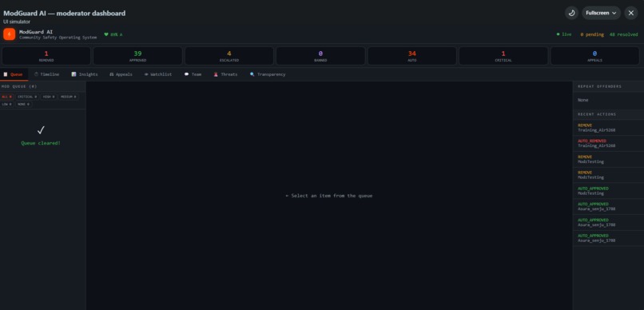
Task: Click the 'UI simulator' subtitle
Action: [x=17, y=22]
